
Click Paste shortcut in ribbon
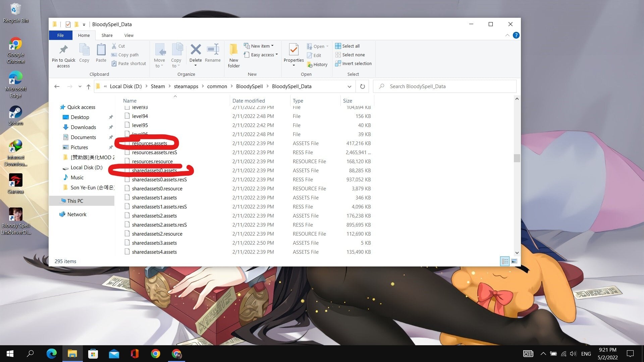point(129,63)
